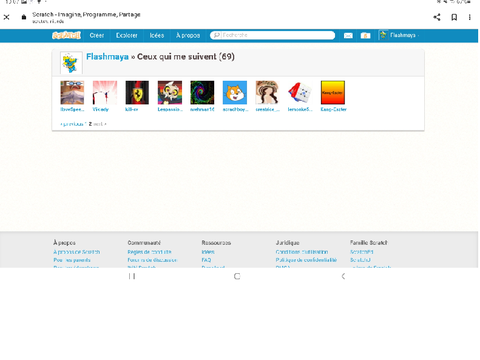Viewport: 480px width, 360px height.
Task: Open the messages envelope icon
Action: (348, 36)
